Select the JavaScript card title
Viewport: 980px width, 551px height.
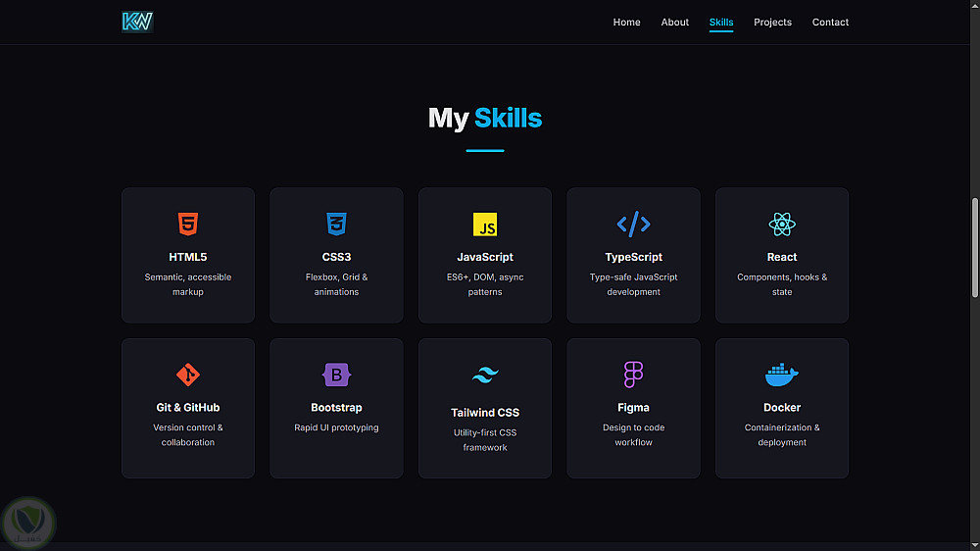(x=485, y=257)
